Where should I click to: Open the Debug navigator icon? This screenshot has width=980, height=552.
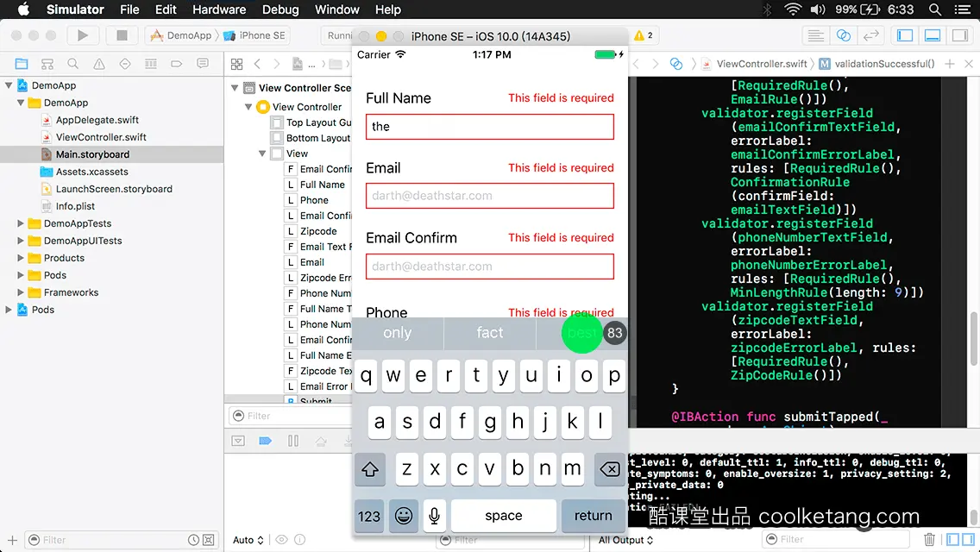[151, 64]
